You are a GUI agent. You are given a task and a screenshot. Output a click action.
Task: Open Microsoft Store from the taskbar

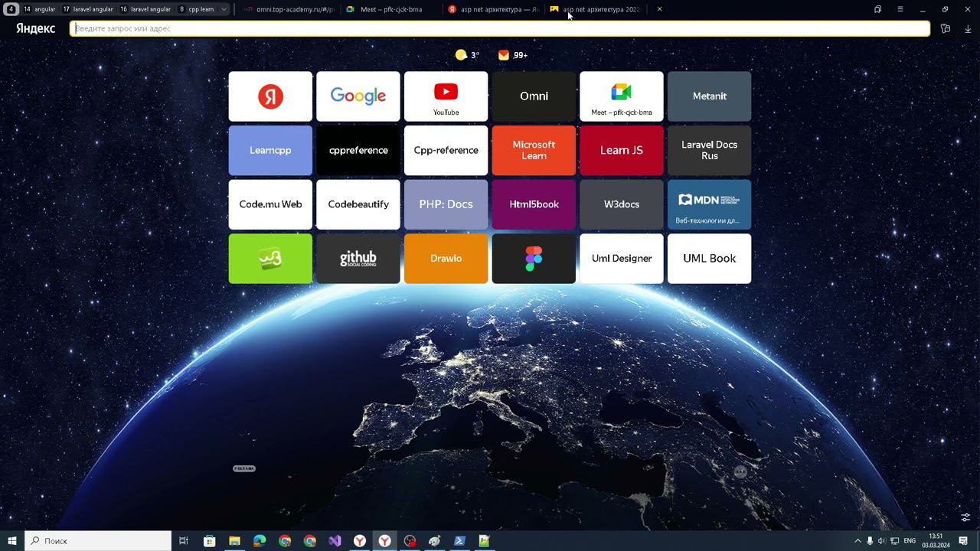click(x=209, y=540)
